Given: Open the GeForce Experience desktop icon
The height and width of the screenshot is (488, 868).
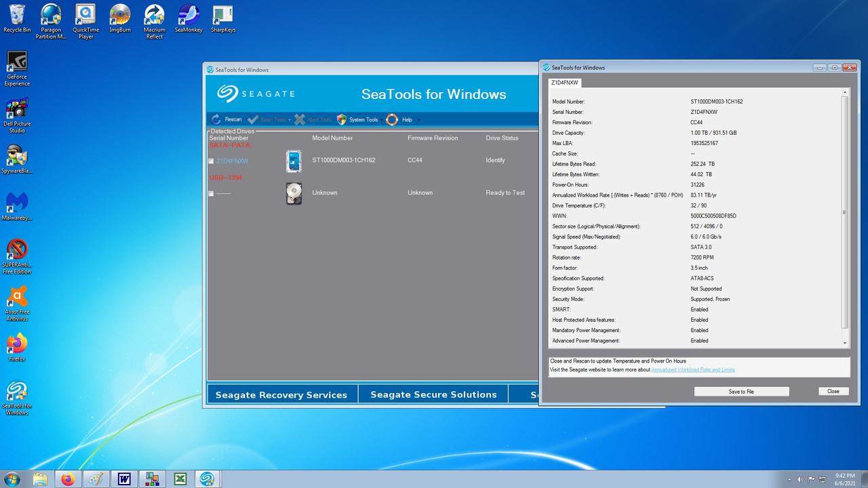Looking at the screenshot, I should [17, 69].
